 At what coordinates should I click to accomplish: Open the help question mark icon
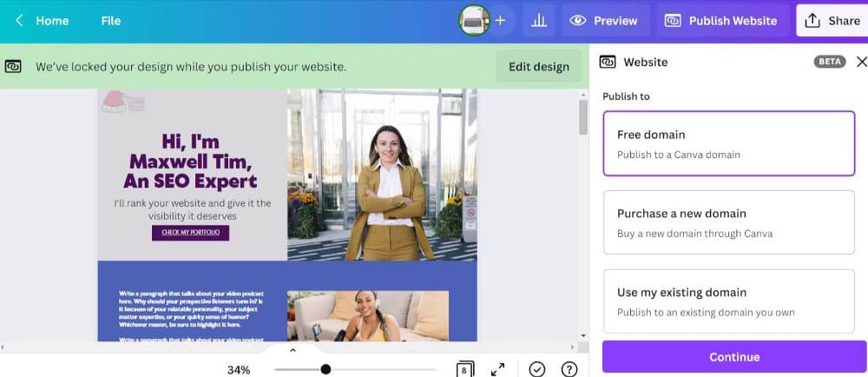[x=569, y=369]
